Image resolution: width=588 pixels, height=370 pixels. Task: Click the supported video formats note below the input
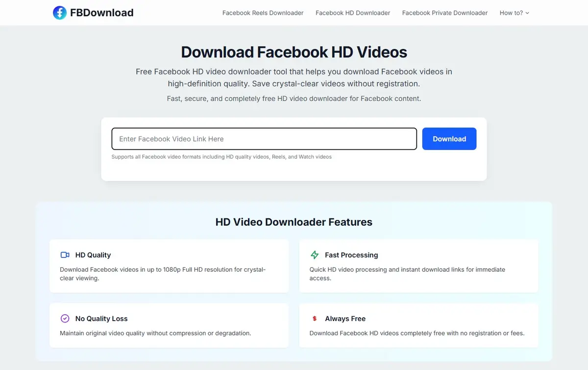(221, 157)
